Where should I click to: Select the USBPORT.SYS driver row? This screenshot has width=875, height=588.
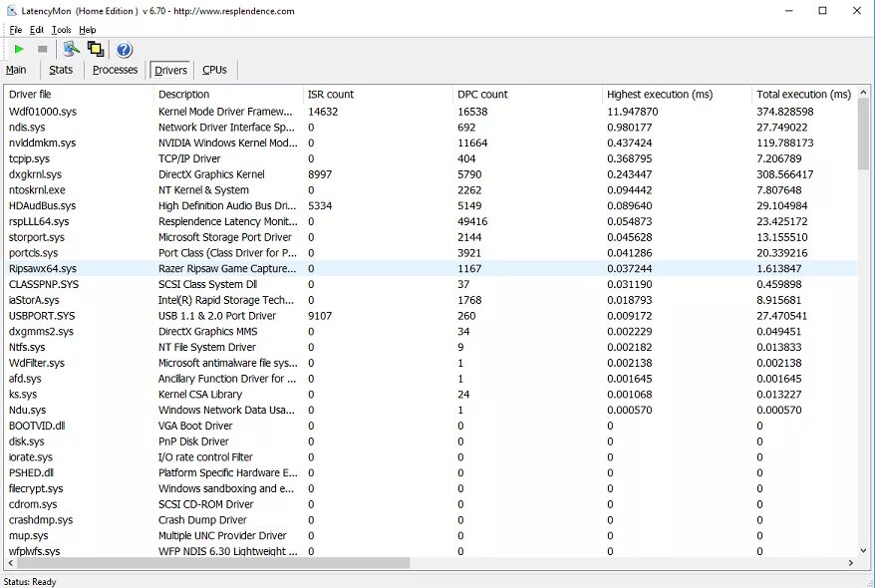[431, 315]
